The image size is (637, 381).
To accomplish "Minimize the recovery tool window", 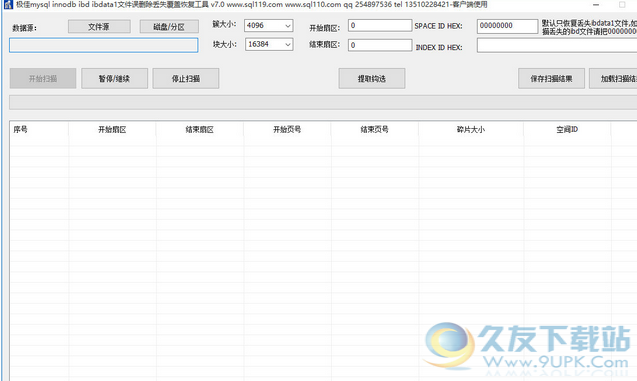I will click(x=596, y=5).
